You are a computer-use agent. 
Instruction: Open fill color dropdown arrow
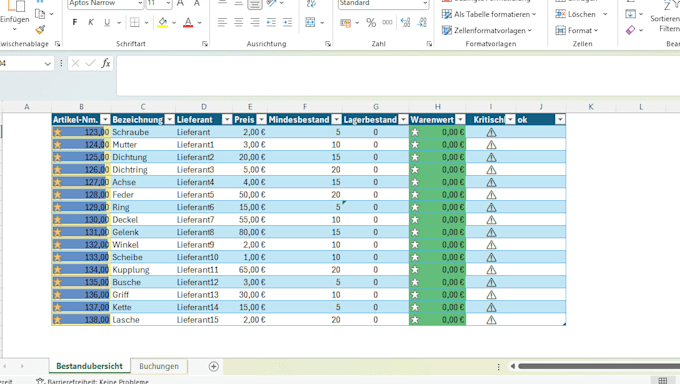pyautogui.click(x=174, y=23)
